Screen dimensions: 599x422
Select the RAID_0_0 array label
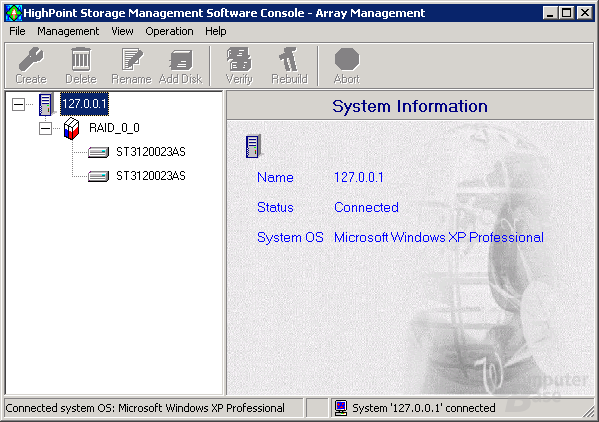[114, 128]
